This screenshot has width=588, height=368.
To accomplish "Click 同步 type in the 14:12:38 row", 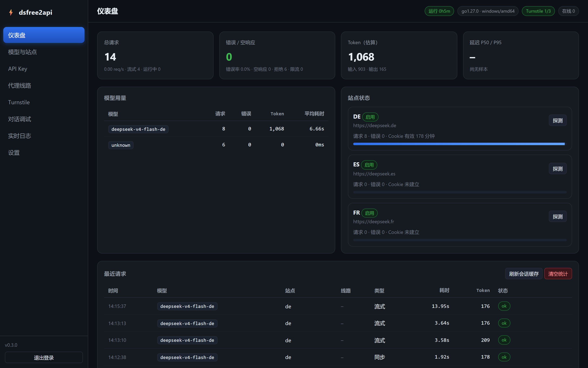I will (380, 357).
